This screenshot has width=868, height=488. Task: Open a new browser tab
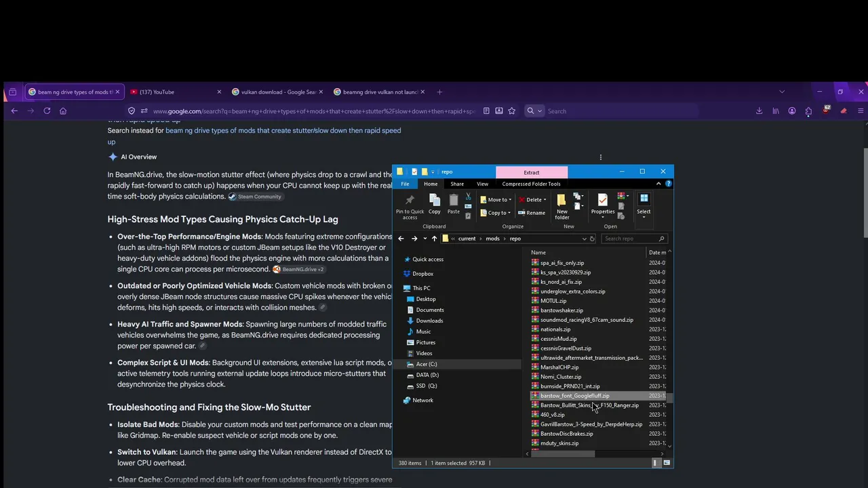coord(439,92)
